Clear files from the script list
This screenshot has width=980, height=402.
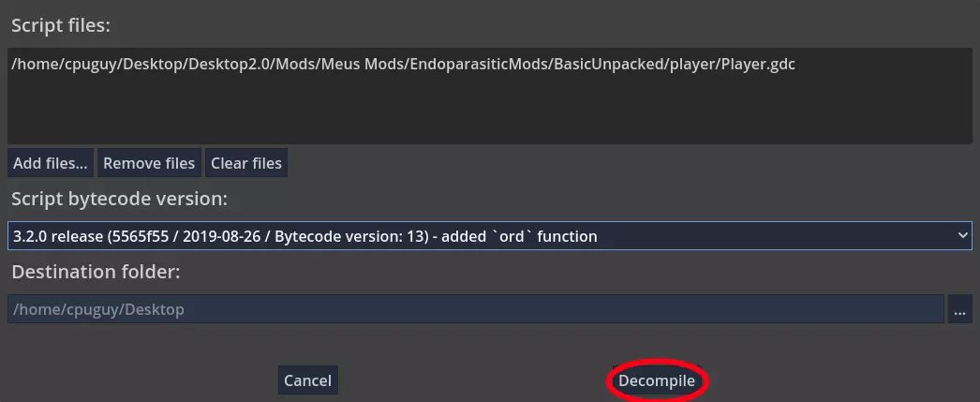(x=246, y=163)
